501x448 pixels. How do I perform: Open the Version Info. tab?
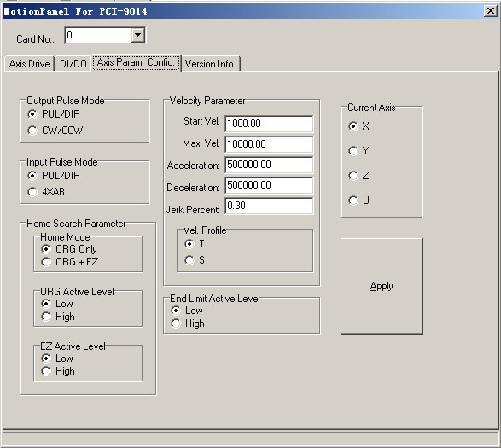[210, 64]
